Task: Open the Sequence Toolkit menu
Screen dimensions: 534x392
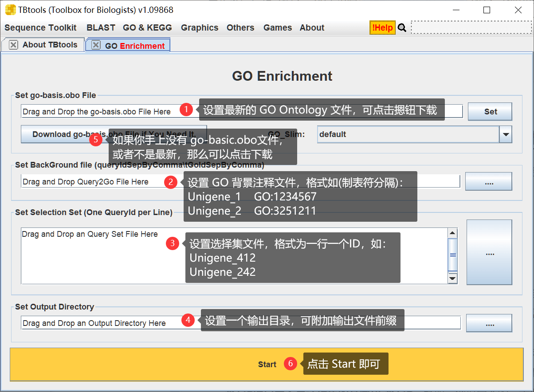Action: click(x=40, y=27)
